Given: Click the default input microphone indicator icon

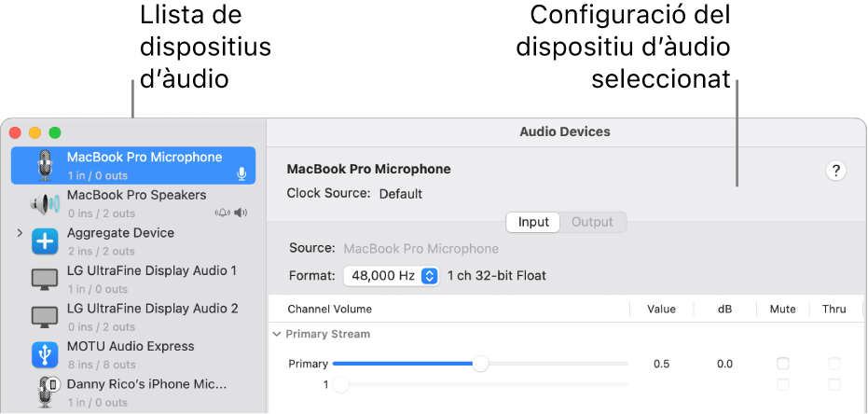Looking at the screenshot, I should point(241,173).
